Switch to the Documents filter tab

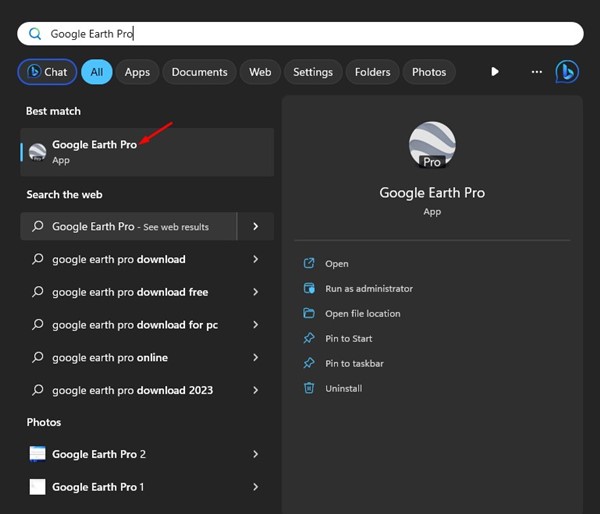[x=199, y=72]
